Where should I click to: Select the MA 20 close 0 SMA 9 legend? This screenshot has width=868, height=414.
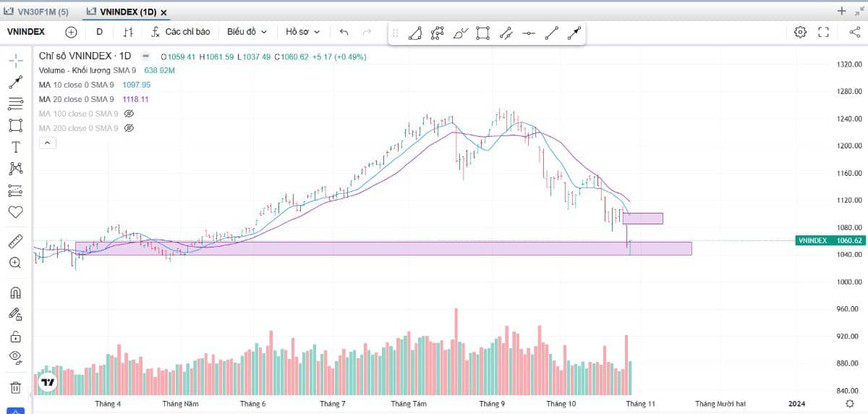(76, 99)
